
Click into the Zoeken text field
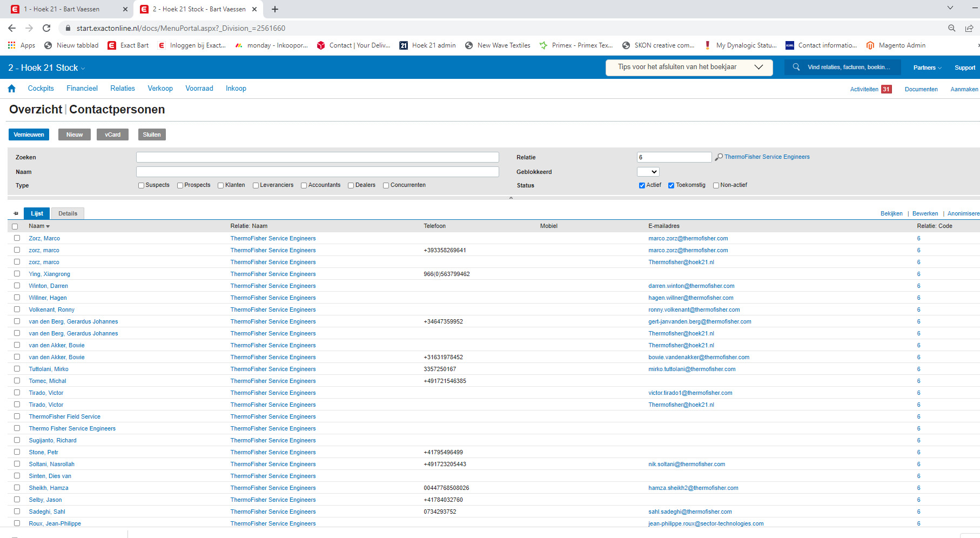(317, 157)
